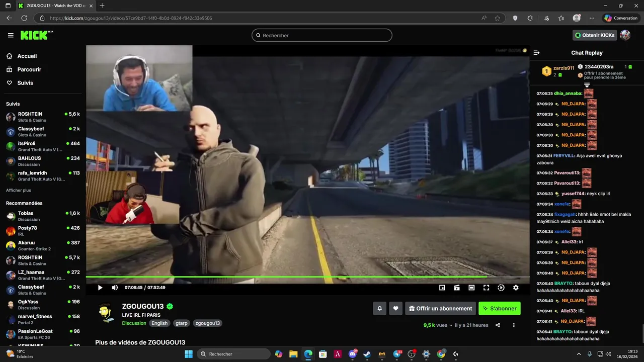
Task: Click the green S'abonner button
Action: click(x=500, y=308)
